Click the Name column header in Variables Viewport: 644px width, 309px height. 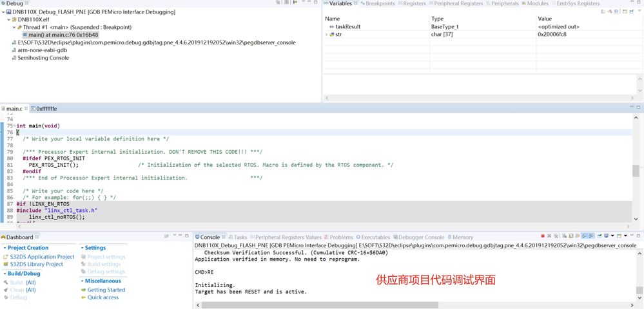[332, 19]
